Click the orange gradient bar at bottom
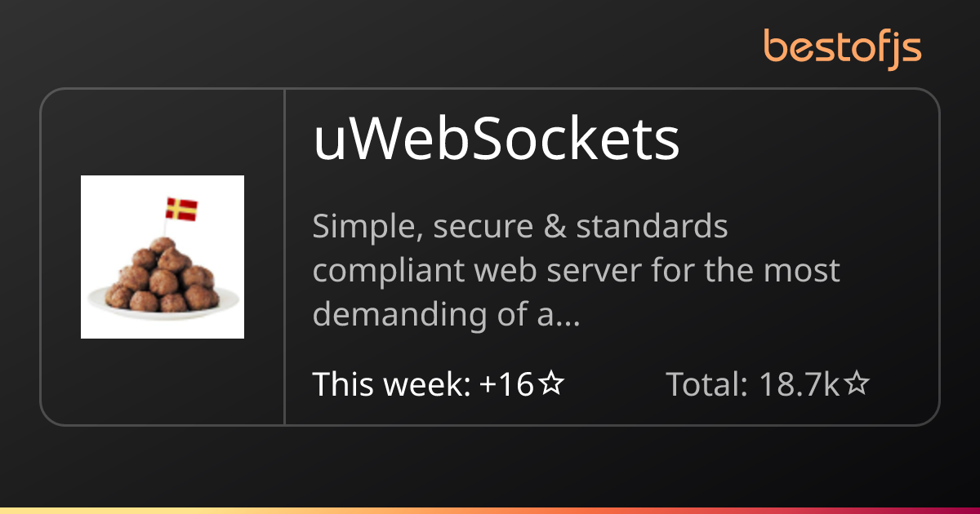Screen dimensions: 980x514 490,510
